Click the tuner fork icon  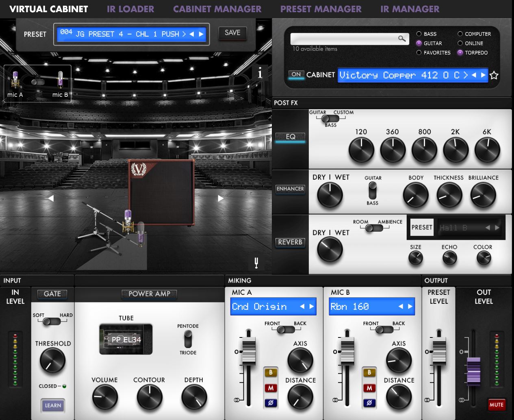pos(256,263)
